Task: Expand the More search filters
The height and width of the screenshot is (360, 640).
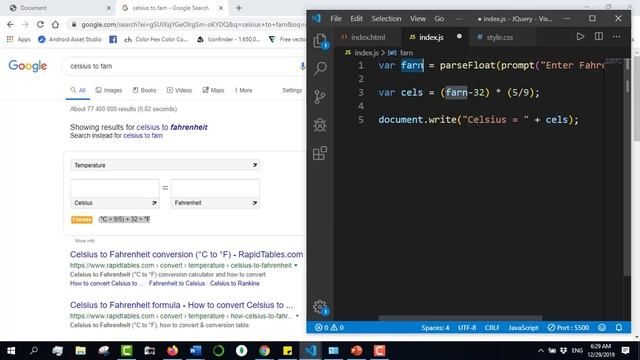Action: [243, 90]
